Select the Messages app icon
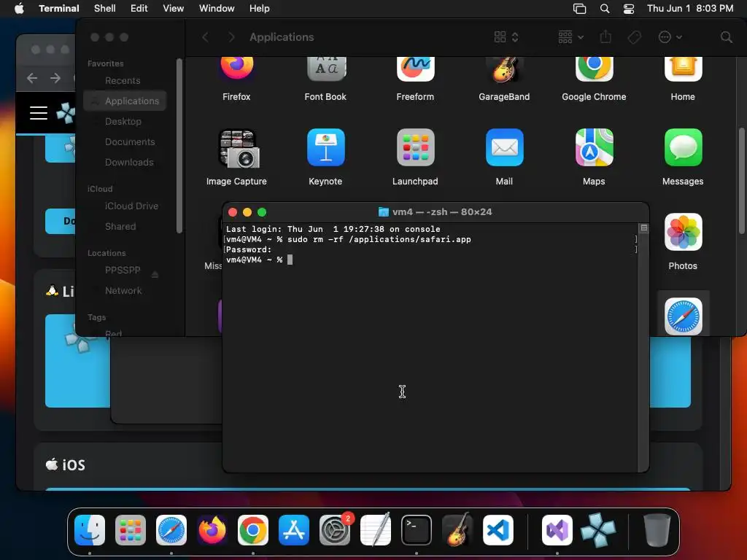Screen dimensions: 747x560 click(683, 147)
